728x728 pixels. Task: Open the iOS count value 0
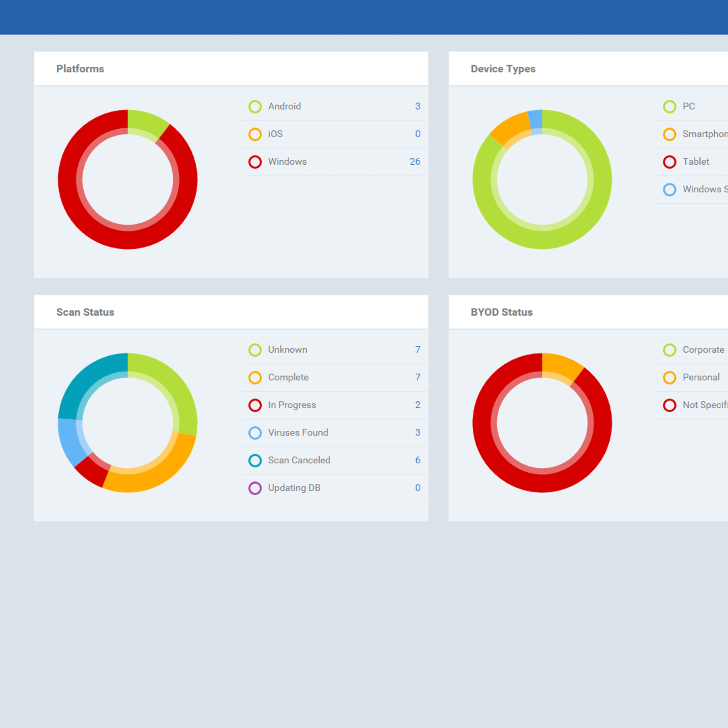pyautogui.click(x=417, y=134)
